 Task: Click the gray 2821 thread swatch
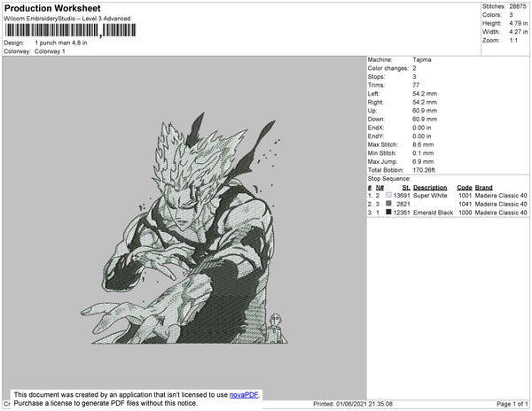coord(388,204)
